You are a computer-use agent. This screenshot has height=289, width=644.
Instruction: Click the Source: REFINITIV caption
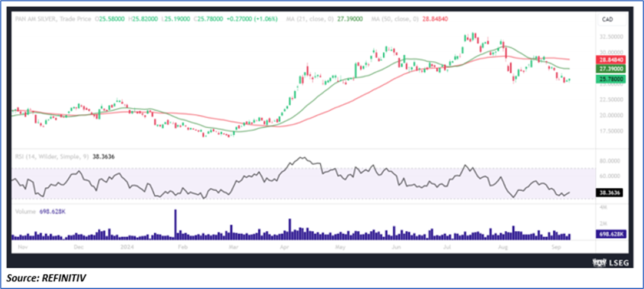(46, 278)
